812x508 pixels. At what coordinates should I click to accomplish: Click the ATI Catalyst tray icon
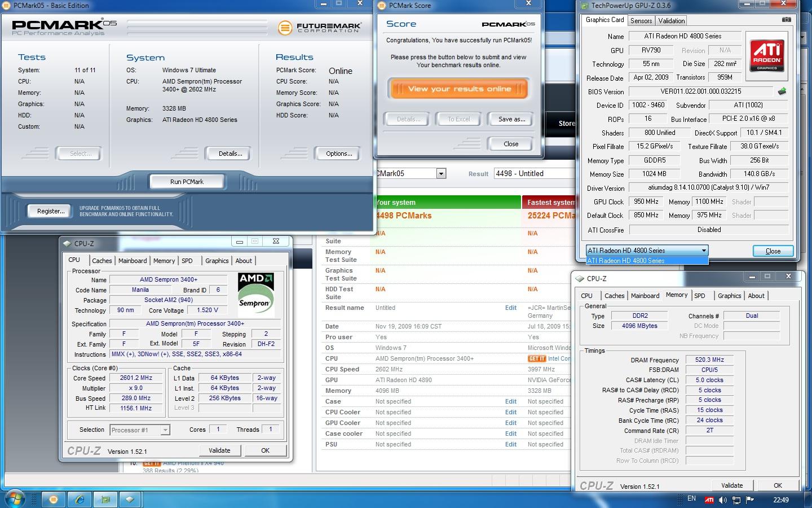(709, 500)
